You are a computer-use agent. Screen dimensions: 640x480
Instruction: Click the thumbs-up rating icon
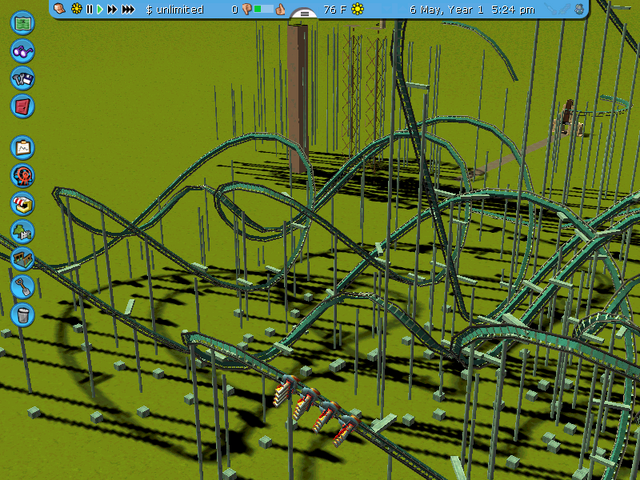tap(280, 9)
